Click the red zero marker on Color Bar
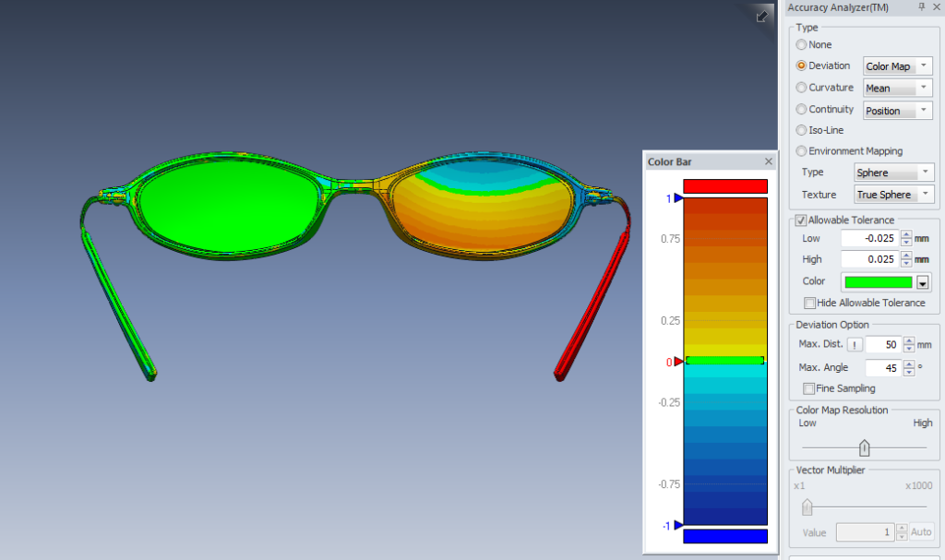 tap(677, 362)
